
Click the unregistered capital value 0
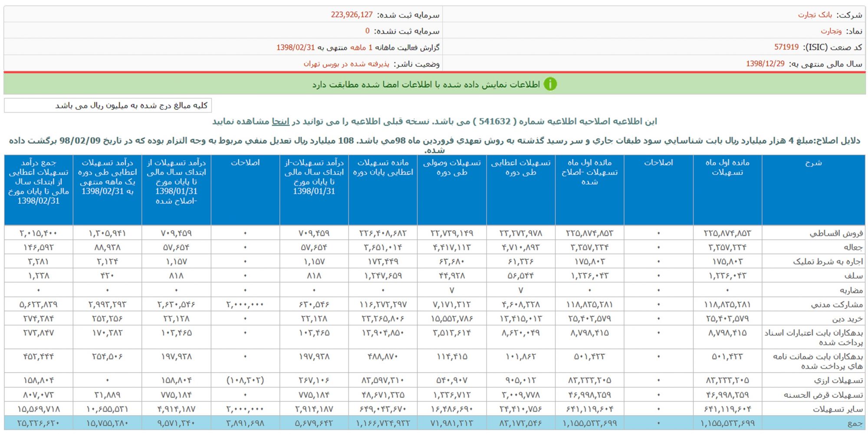[x=367, y=31]
